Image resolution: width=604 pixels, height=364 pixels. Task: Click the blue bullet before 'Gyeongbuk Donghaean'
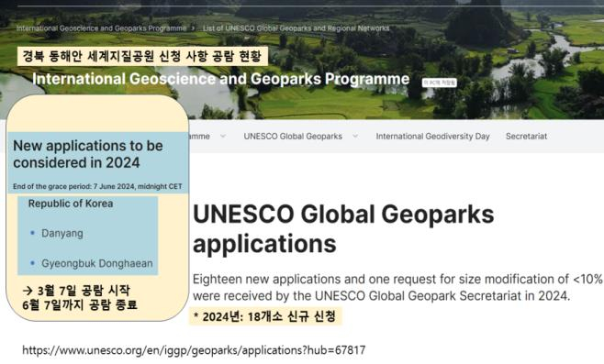click(32, 263)
